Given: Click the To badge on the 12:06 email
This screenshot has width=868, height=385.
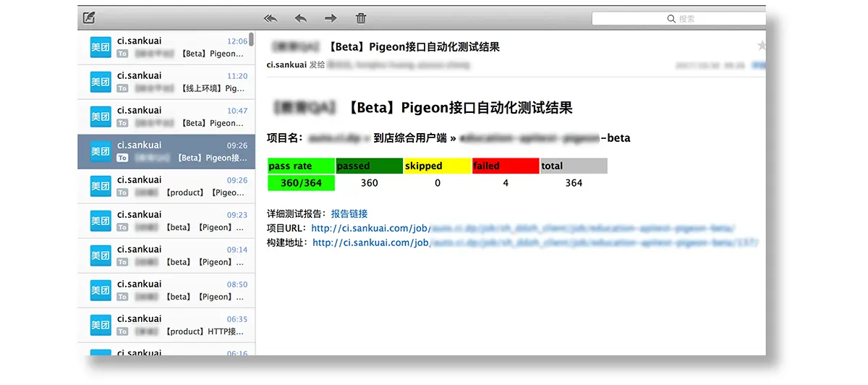Looking at the screenshot, I should pos(122,54).
